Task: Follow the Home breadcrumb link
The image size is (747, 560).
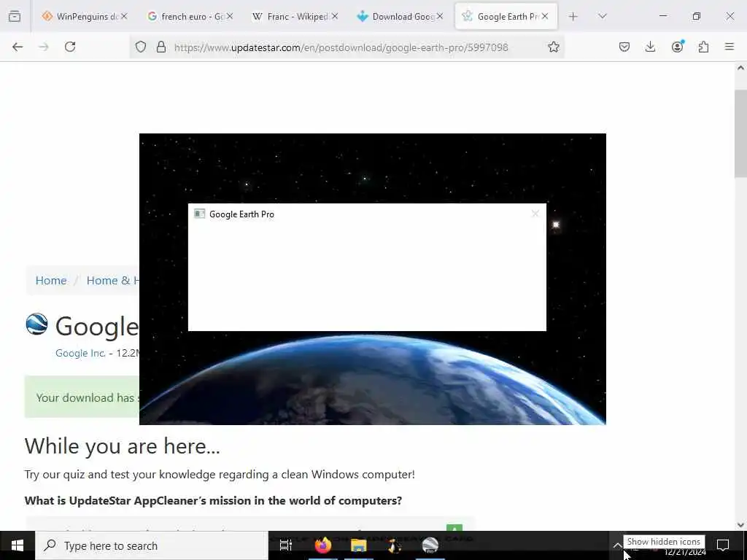Action: point(51,281)
